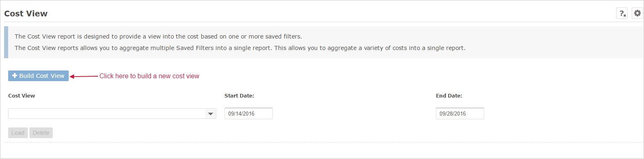Click second description line about aggregating filters
The width and height of the screenshot is (644, 159).
coord(240,48)
